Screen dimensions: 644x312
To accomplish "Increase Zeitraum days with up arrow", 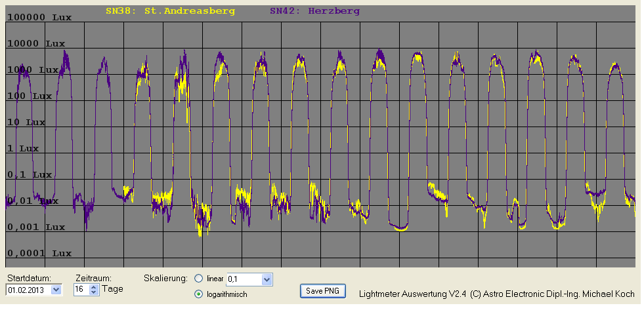I will tap(93, 286).
